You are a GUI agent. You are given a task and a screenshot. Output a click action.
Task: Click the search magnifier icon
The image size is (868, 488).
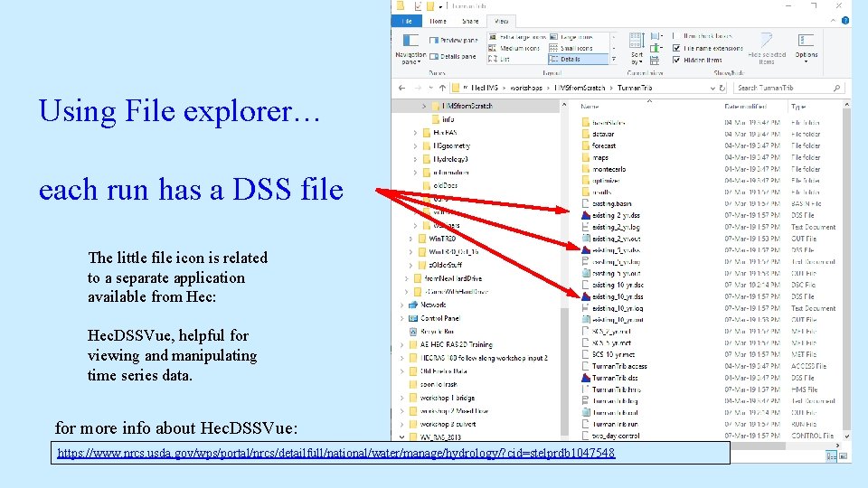(x=836, y=88)
